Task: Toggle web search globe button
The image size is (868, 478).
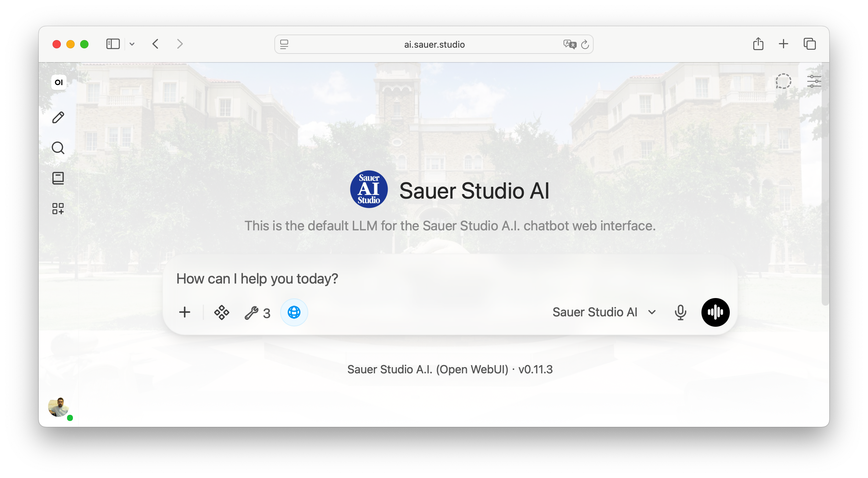Action: click(x=294, y=312)
